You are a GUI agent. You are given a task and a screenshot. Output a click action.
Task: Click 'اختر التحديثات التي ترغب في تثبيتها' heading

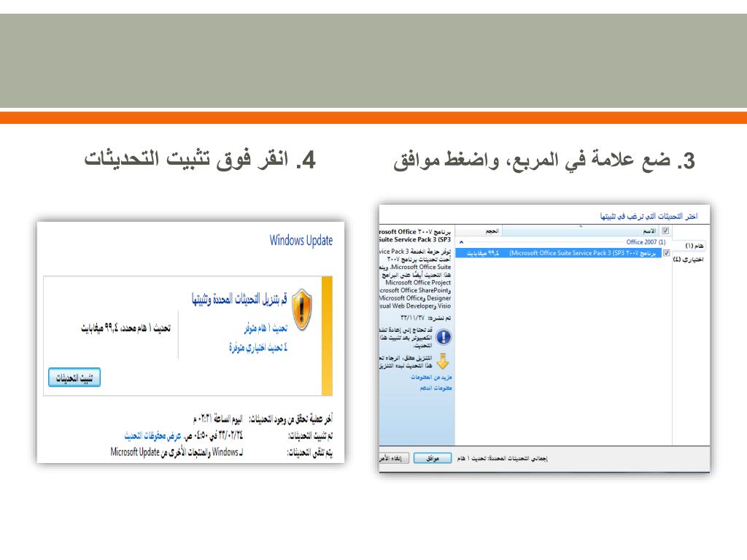pos(649,216)
